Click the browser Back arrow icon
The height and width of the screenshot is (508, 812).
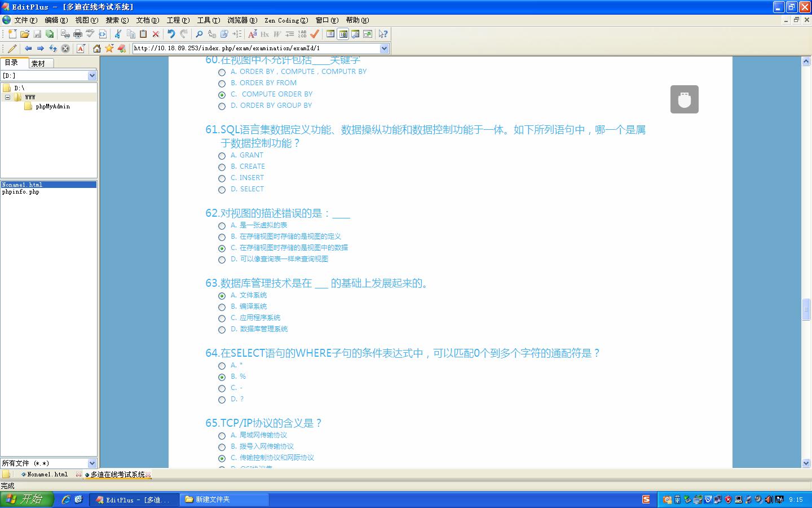[28, 49]
